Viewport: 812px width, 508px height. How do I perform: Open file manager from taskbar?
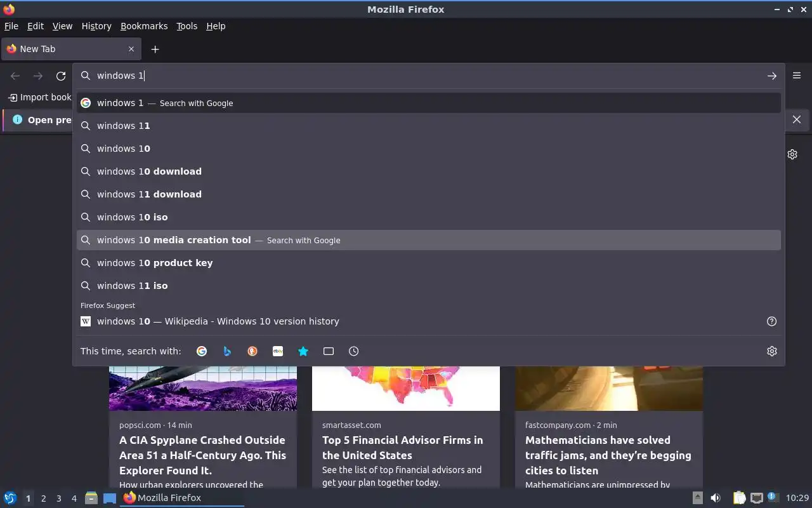[91, 498]
